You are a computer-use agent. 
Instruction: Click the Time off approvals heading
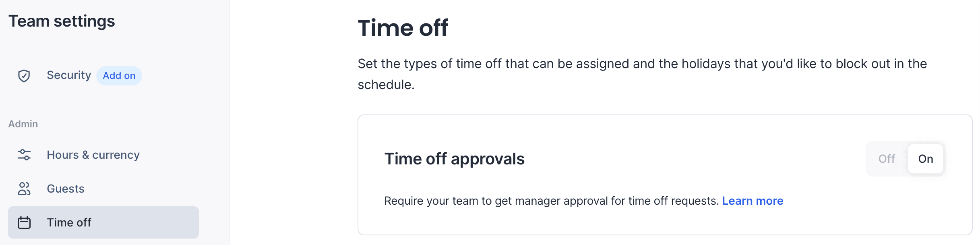[454, 159]
